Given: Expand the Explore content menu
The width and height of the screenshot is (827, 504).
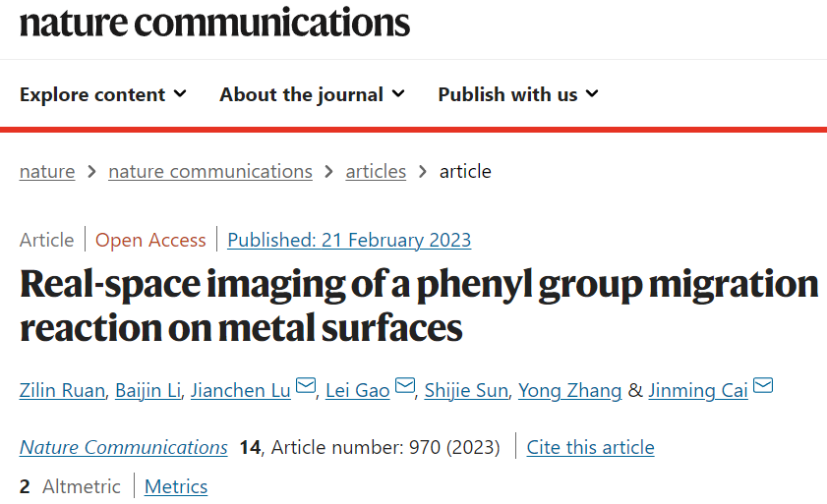Looking at the screenshot, I should pyautogui.click(x=103, y=94).
